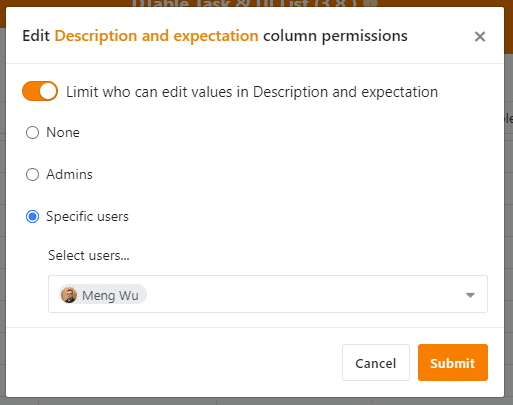Select the None radio button
Image resolution: width=513 pixels, height=405 pixels.
click(32, 132)
